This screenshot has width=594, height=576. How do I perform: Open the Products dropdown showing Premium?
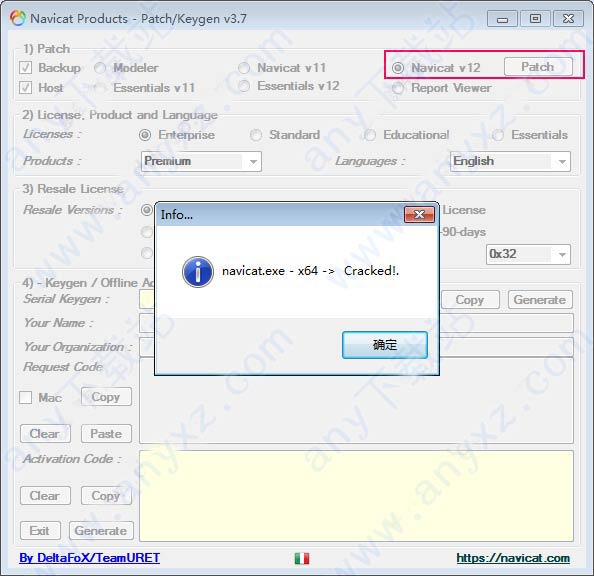(x=201, y=161)
